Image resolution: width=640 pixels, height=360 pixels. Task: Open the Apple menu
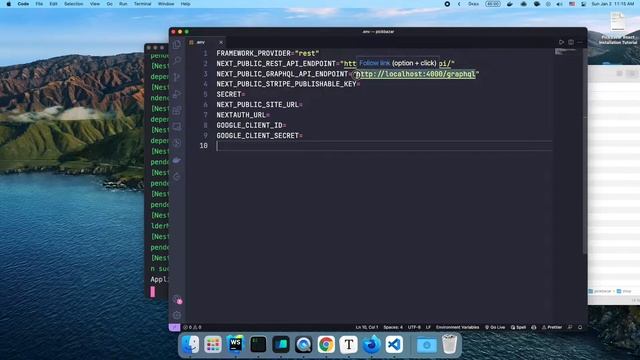[x=9, y=4]
